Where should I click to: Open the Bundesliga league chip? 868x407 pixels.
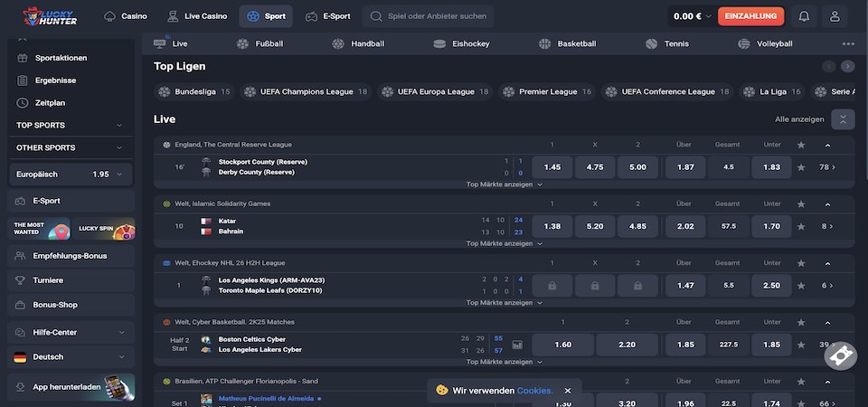(x=193, y=92)
